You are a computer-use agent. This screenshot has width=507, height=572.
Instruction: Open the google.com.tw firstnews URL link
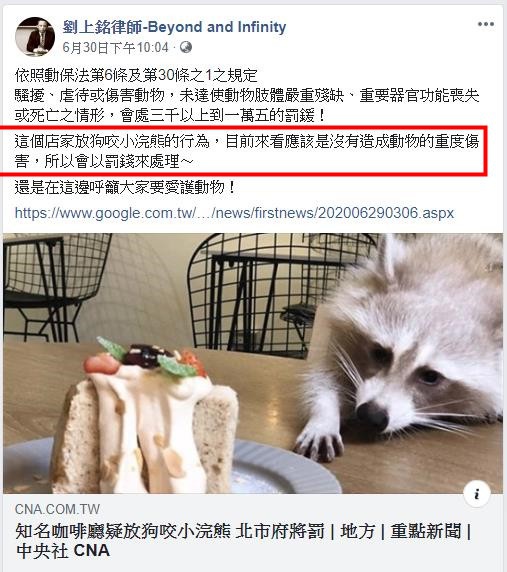click(234, 213)
